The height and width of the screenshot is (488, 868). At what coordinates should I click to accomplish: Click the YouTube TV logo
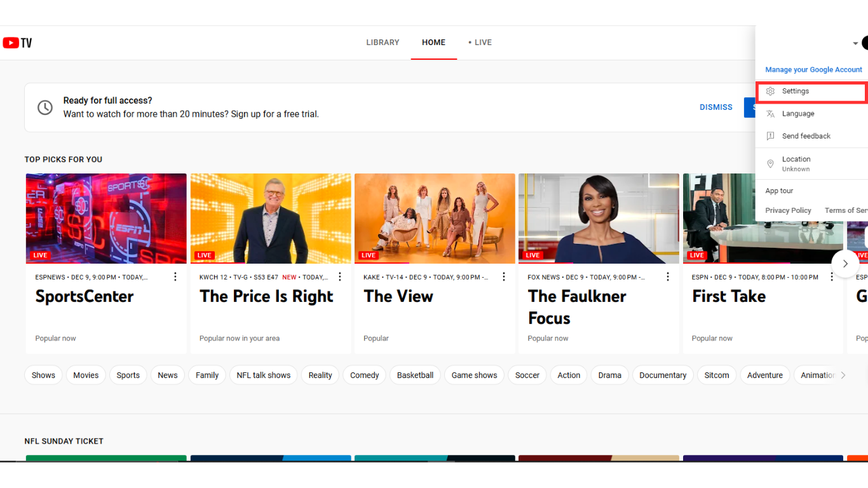[x=17, y=43]
